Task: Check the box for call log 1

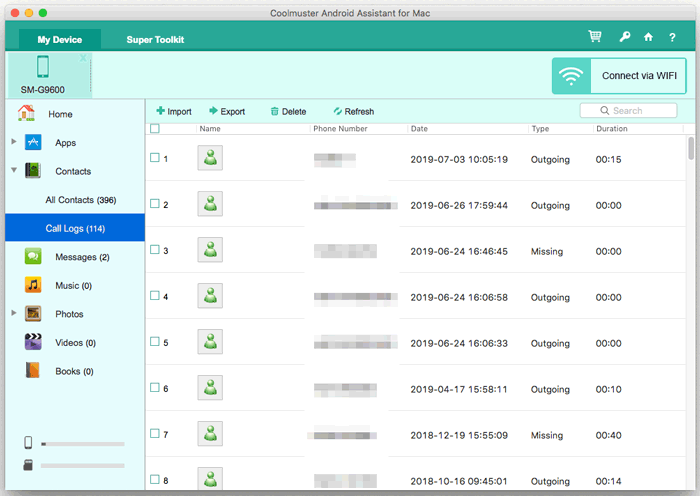Action: pyautogui.click(x=155, y=158)
